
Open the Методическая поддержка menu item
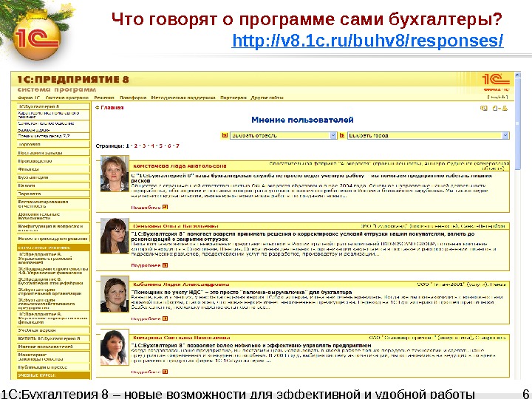click(183, 98)
